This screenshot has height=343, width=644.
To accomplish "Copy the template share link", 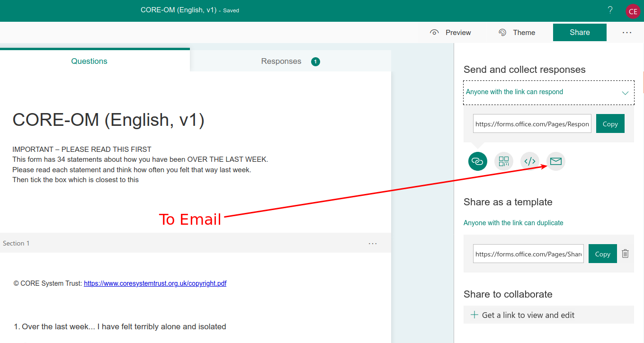I will 602,254.
